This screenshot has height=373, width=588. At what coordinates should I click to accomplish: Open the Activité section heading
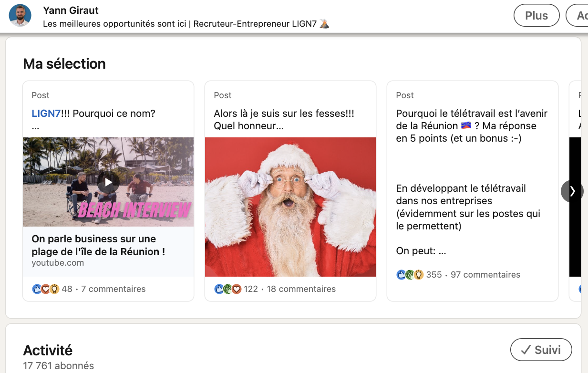pyautogui.click(x=48, y=350)
